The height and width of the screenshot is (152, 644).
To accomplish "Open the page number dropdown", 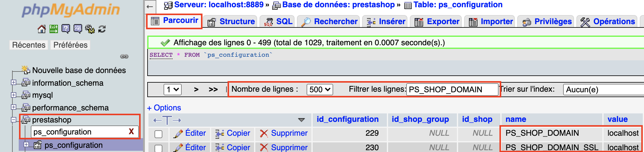I will [173, 89].
